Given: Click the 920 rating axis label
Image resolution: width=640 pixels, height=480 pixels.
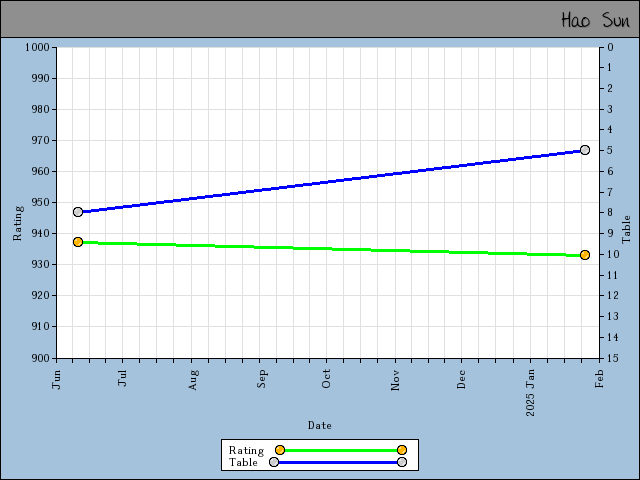Looking at the screenshot, I should pyautogui.click(x=40, y=296).
